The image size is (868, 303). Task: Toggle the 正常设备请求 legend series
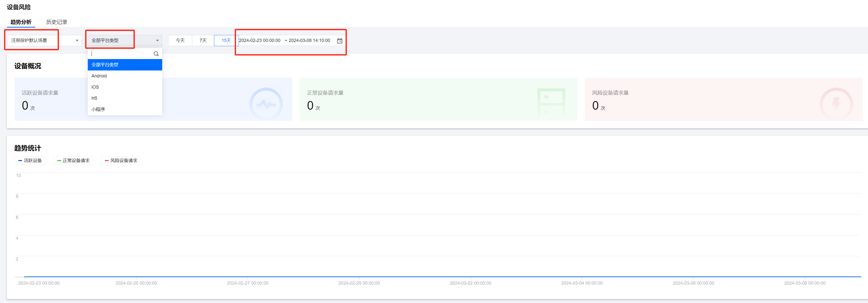click(73, 161)
